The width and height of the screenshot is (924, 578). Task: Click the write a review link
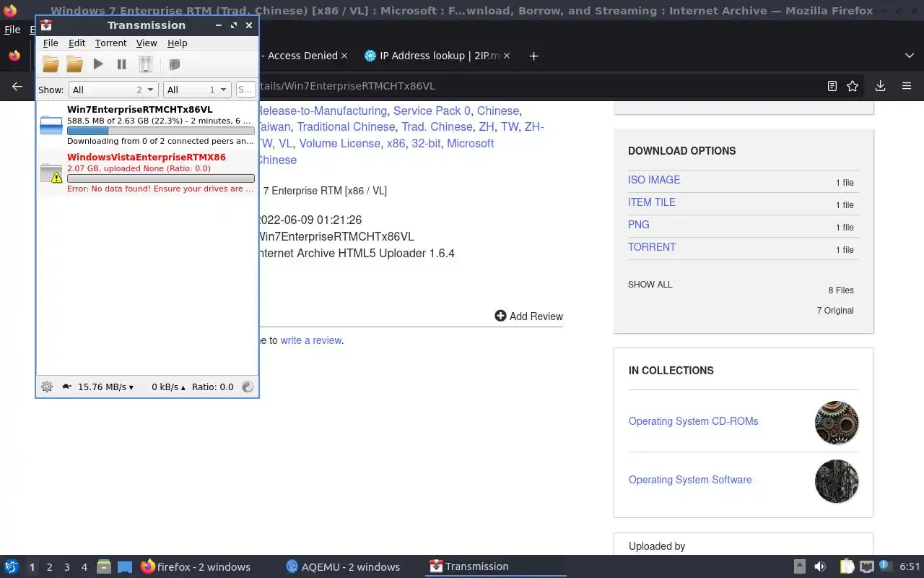pos(311,340)
